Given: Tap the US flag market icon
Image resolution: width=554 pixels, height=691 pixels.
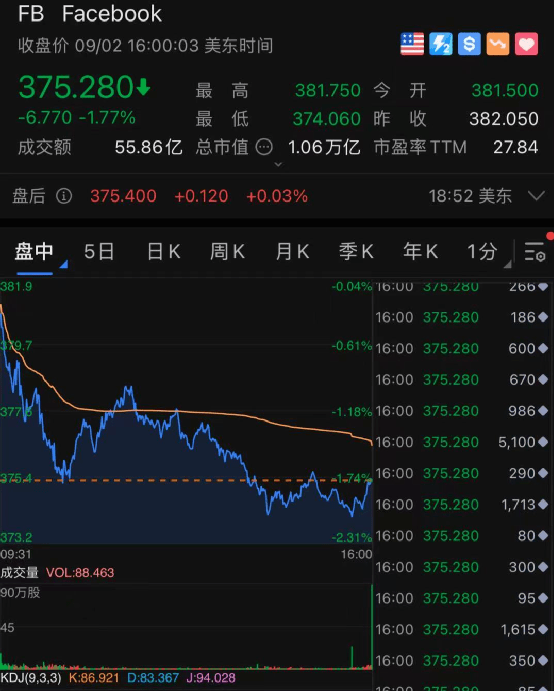Looking at the screenshot, I should [412, 44].
